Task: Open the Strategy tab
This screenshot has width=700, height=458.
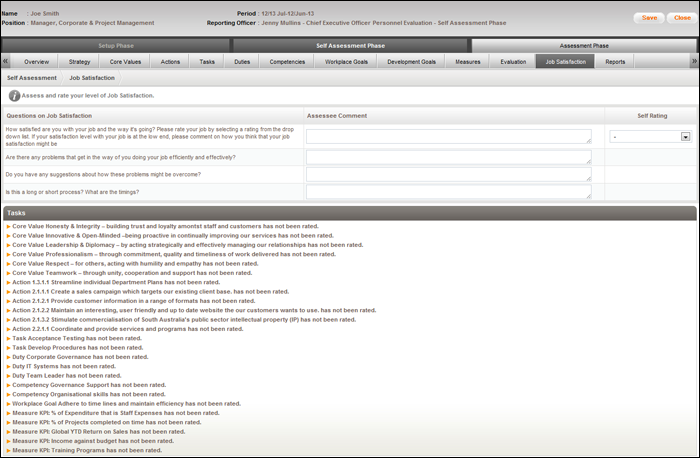Action: pos(79,62)
